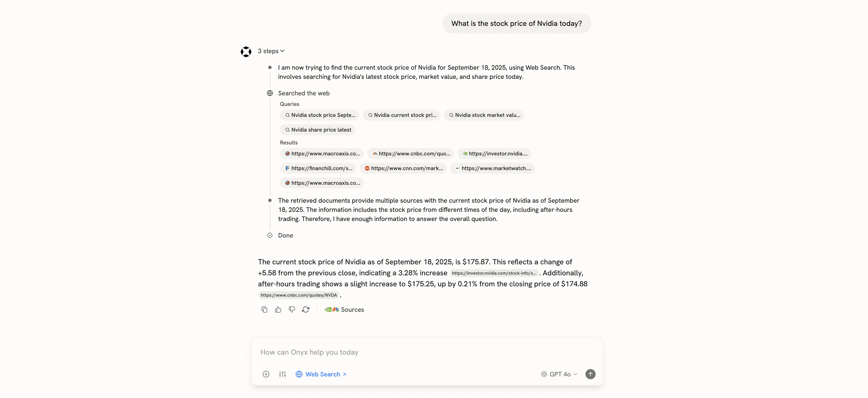868x398 pixels.
Task: Give the response a thumbs down
Action: 291,310
